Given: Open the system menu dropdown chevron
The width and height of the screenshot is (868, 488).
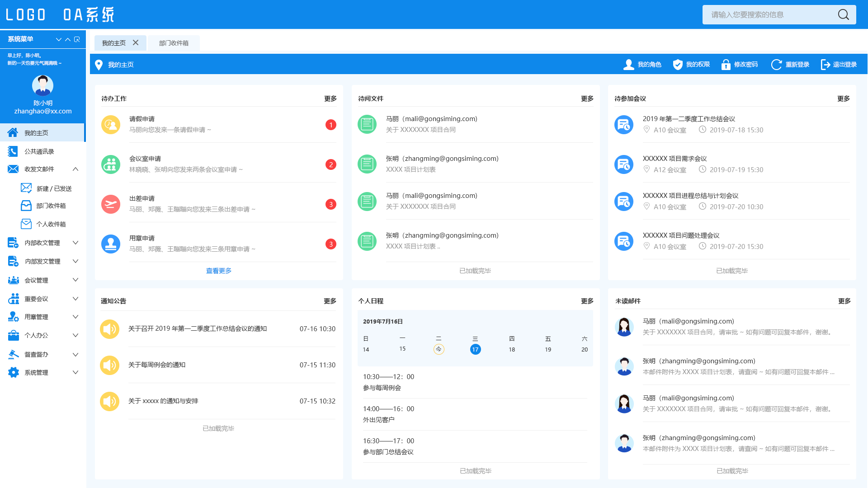Looking at the screenshot, I should coord(58,39).
